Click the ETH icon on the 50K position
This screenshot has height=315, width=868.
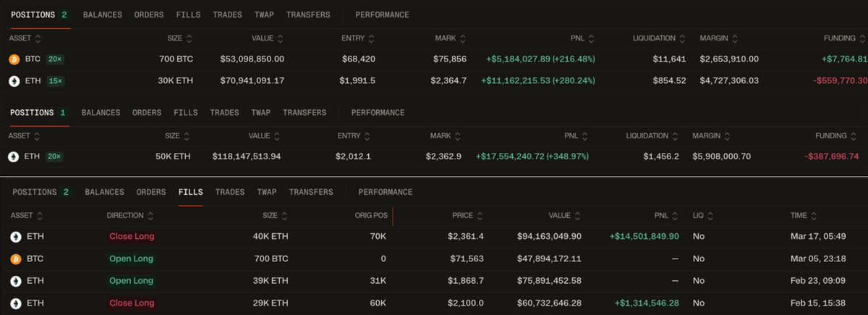click(13, 156)
